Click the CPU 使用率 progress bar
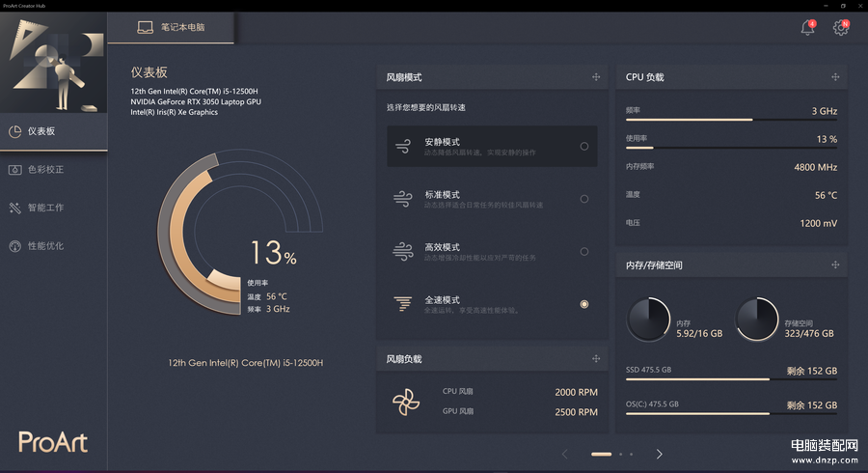The image size is (868, 473). 731,148
